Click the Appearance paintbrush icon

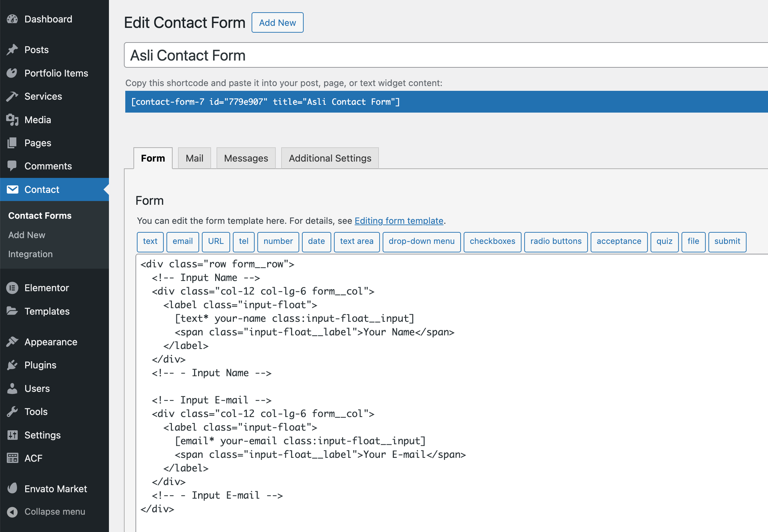coord(12,342)
